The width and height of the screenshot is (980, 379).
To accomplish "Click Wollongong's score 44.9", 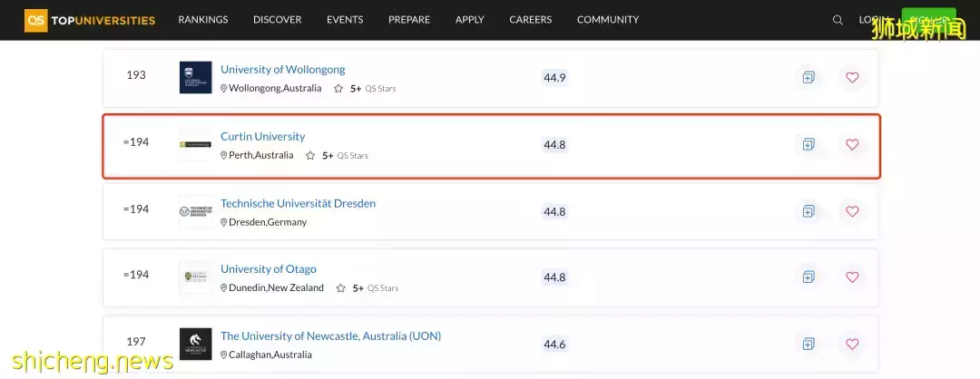I will coord(554,77).
